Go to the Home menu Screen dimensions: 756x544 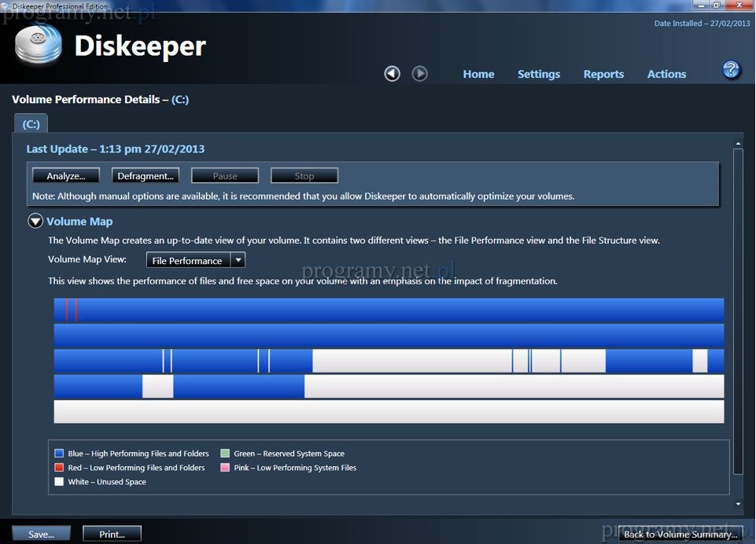click(478, 74)
